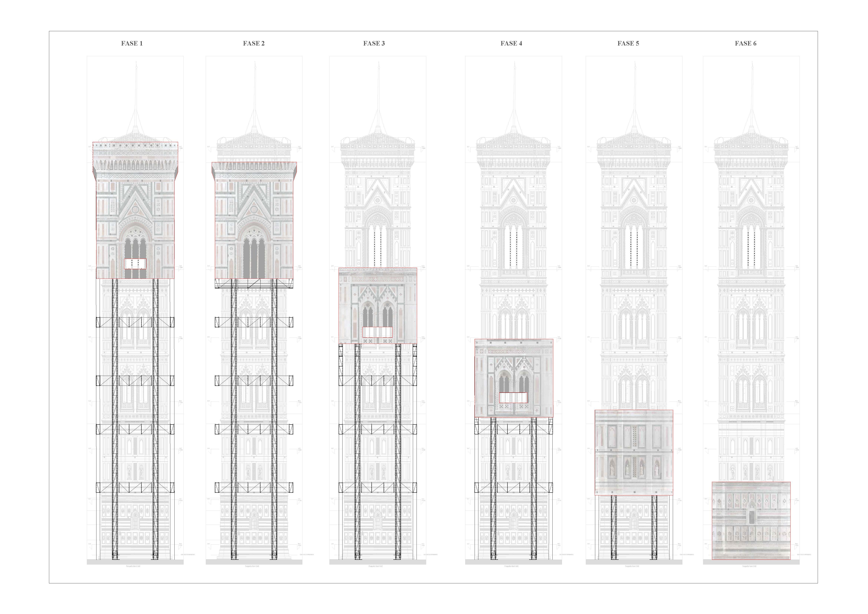868x614 pixels.
Task: Select the FASE 6 heading label
Action: [x=746, y=43]
